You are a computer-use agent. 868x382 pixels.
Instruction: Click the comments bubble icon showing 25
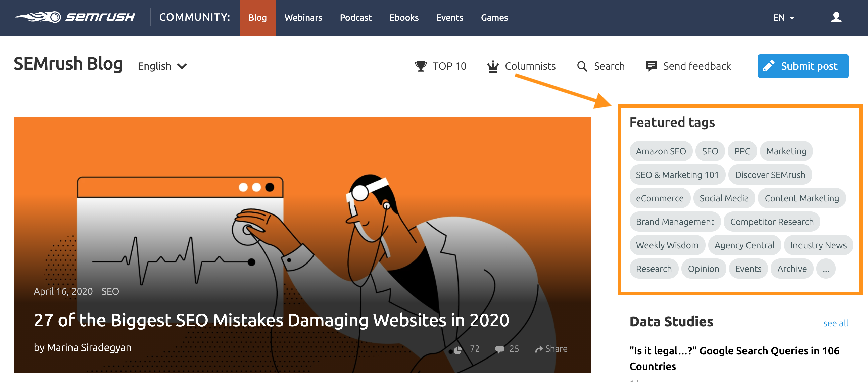(500, 349)
